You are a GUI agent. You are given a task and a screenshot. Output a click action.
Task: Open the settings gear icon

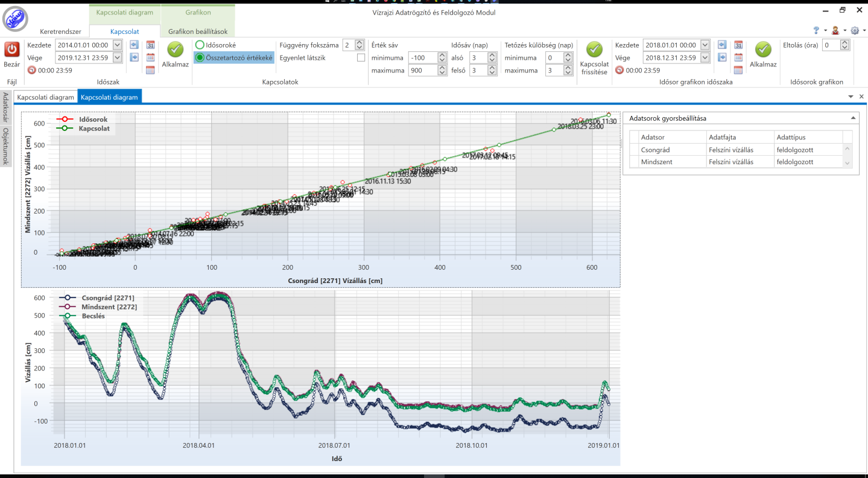pos(855,30)
